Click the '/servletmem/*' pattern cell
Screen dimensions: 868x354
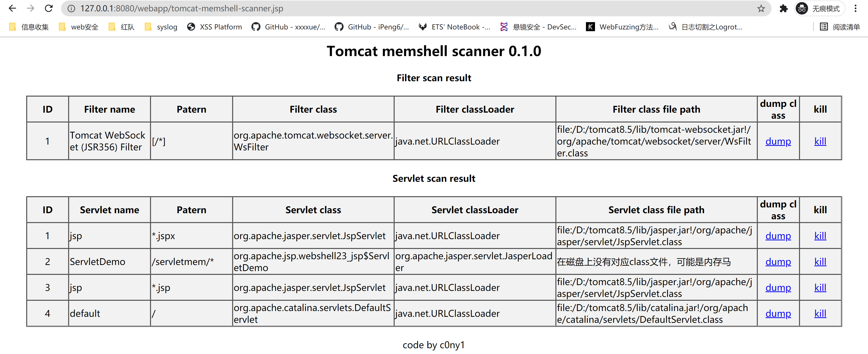(x=191, y=261)
